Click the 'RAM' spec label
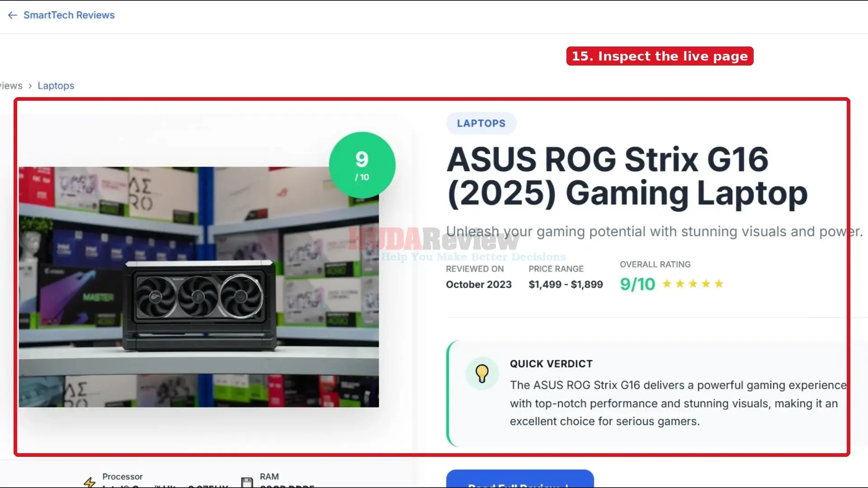Viewport: 868px width, 488px height. 269,477
